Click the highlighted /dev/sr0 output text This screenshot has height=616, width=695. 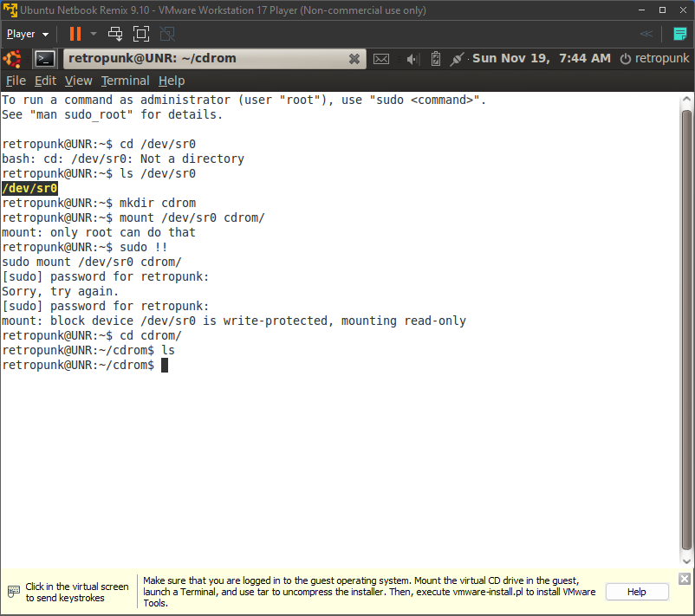tap(29, 188)
